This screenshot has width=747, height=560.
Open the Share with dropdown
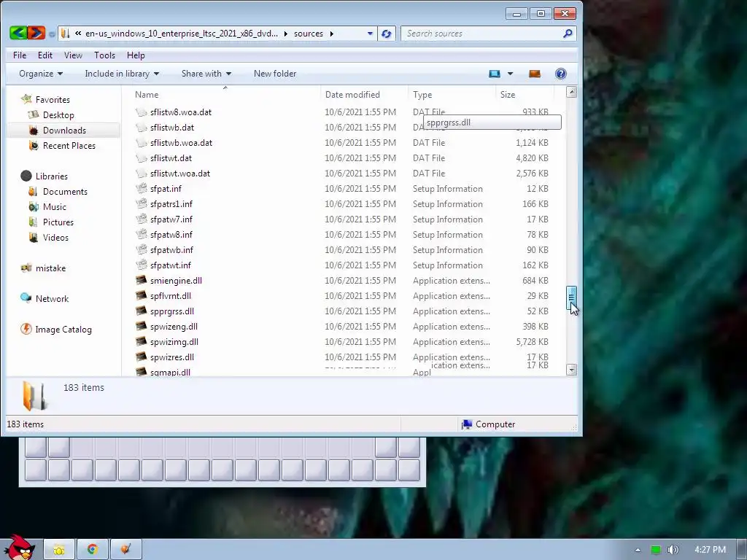(206, 74)
